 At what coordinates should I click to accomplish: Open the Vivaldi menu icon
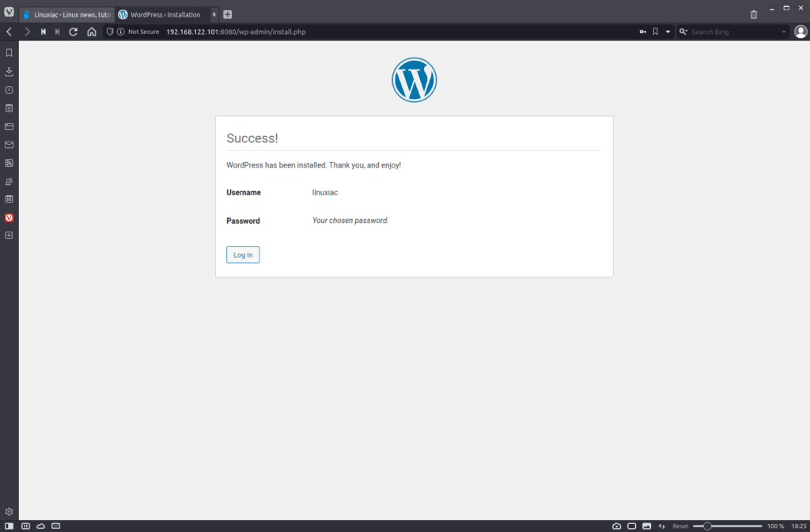point(9,11)
